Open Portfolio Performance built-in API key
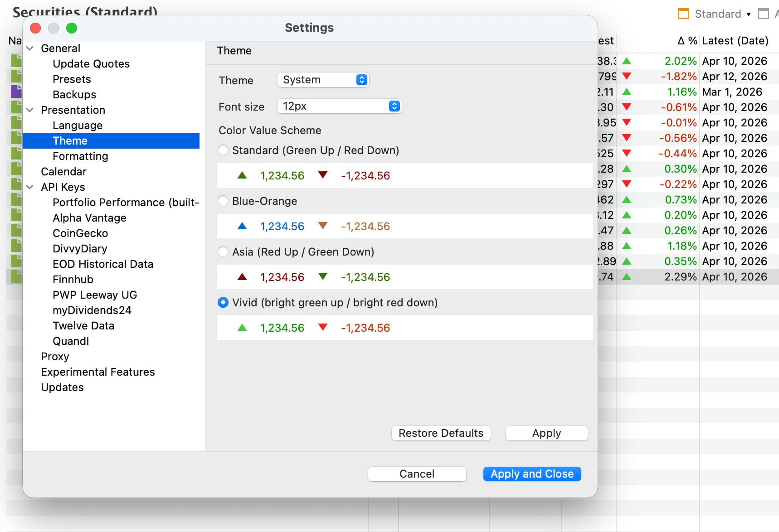Screen dimensions: 779x532 (x=126, y=203)
